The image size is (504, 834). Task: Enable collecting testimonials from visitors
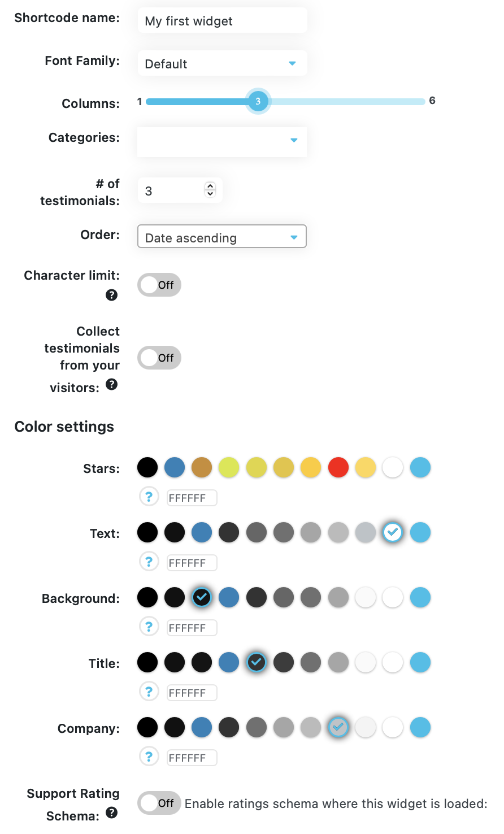coord(159,358)
